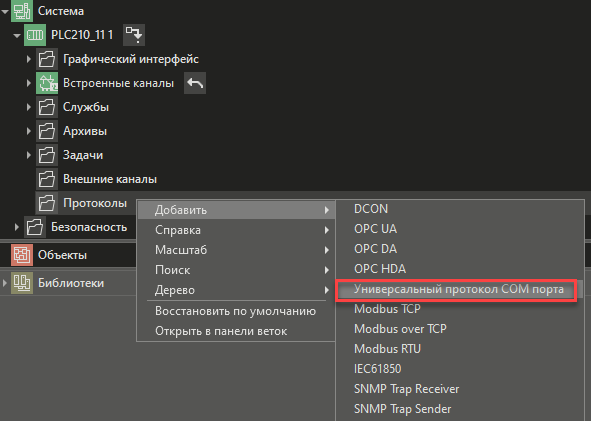The width and height of the screenshot is (591, 421).
Task: Select the Внешние каналы tree item
Action: [110, 179]
